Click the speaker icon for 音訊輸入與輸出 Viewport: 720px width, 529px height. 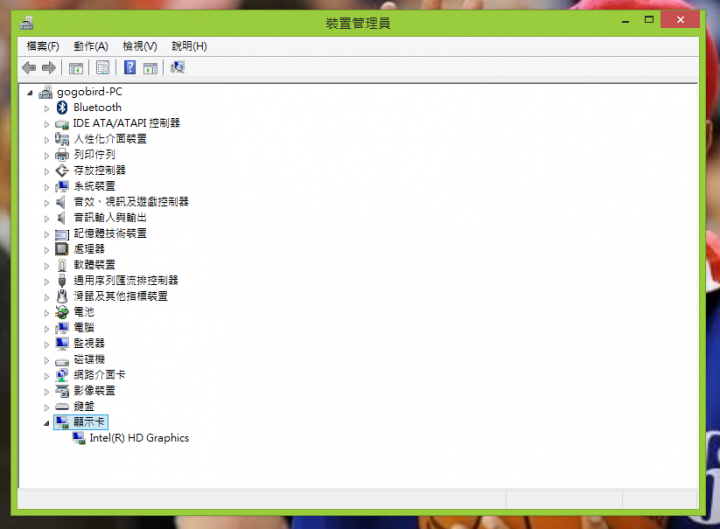[61, 218]
